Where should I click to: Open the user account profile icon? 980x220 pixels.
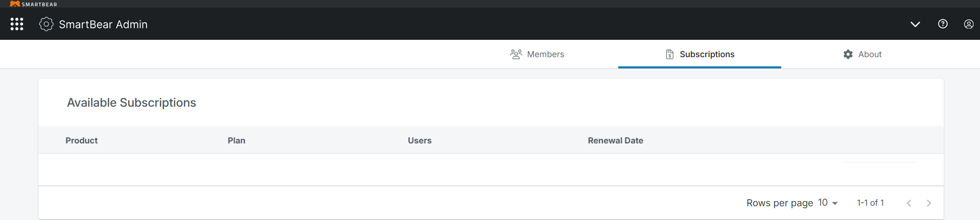click(x=968, y=24)
